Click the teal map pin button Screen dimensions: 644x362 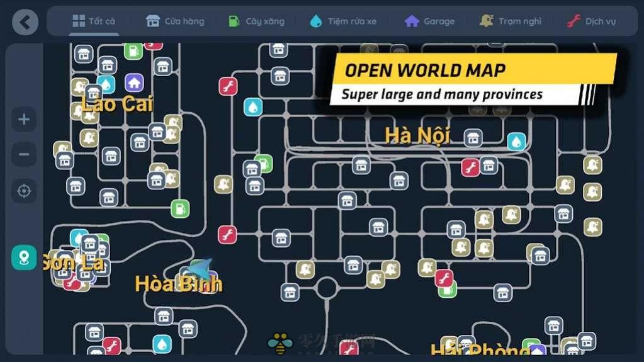pyautogui.click(x=24, y=257)
